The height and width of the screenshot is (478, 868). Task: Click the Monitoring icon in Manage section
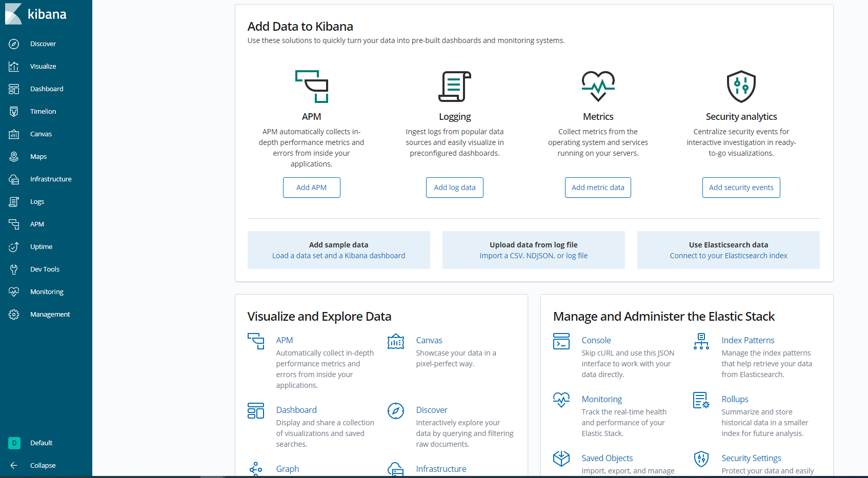point(561,400)
